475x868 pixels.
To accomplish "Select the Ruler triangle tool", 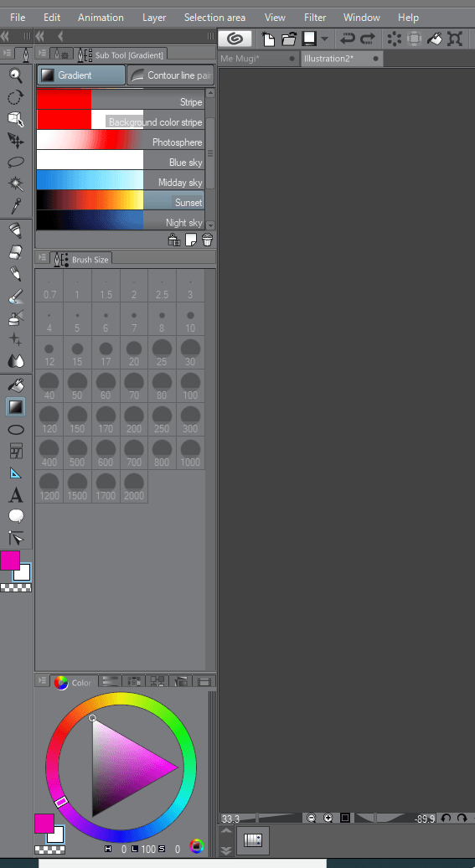I will click(x=16, y=473).
